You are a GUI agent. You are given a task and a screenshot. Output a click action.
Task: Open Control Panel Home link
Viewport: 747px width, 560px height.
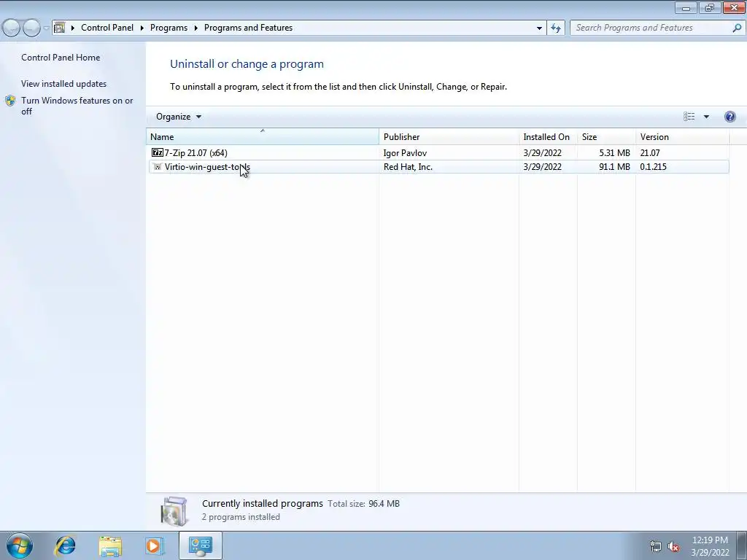pos(61,57)
